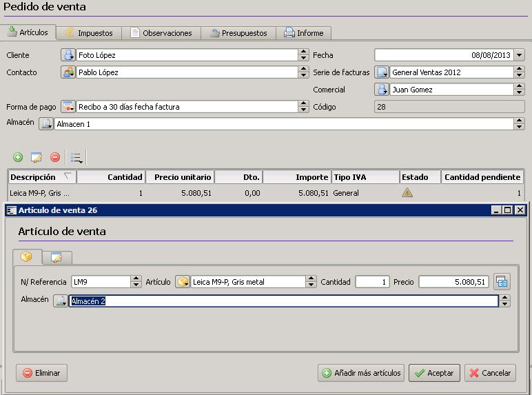Expand the Contacto Pablo López spinner
The width and height of the screenshot is (532, 395).
click(303, 72)
